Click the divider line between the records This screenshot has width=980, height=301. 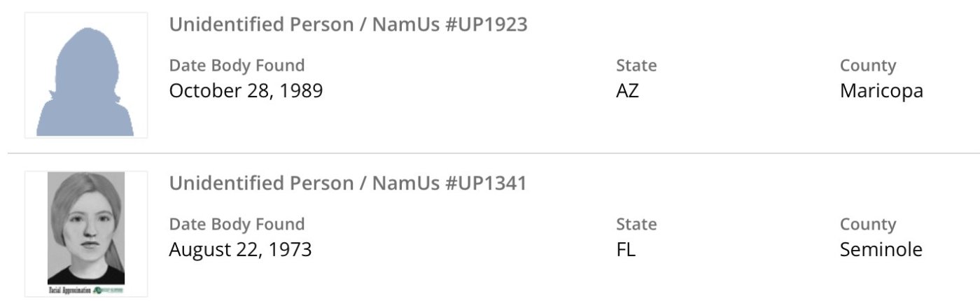pos(490,153)
